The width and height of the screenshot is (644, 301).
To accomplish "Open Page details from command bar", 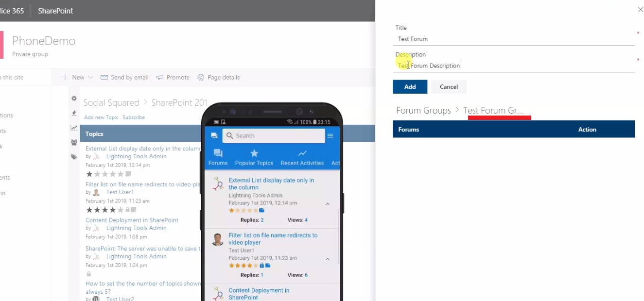I will 218,77.
